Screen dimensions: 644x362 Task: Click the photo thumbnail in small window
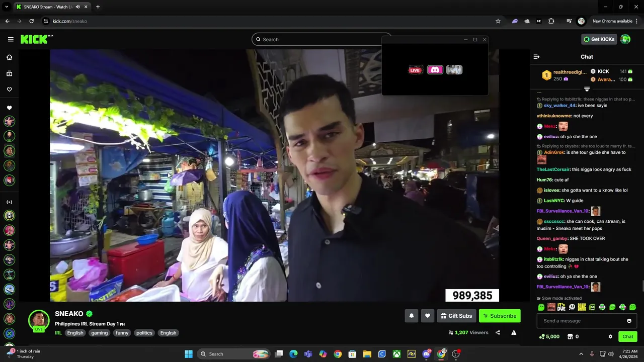(454, 70)
